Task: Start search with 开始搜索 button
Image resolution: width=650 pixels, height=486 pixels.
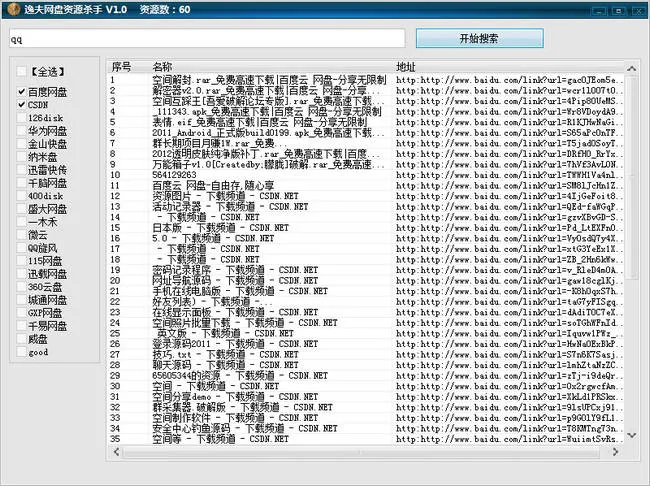Action: 479,39
